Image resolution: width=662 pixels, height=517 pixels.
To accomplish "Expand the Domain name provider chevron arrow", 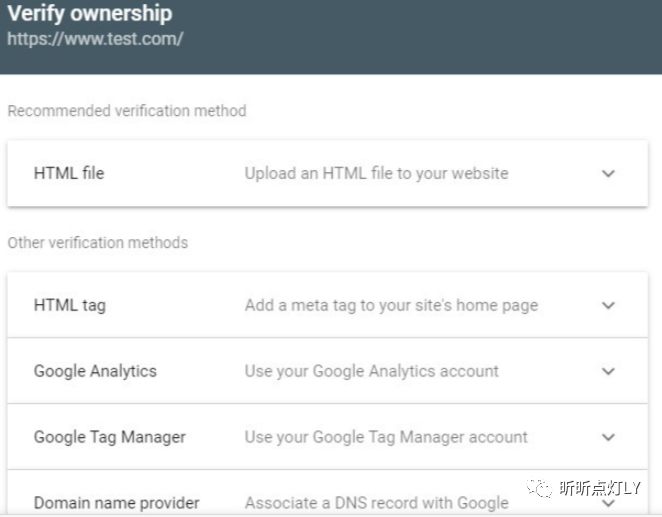I will point(608,503).
